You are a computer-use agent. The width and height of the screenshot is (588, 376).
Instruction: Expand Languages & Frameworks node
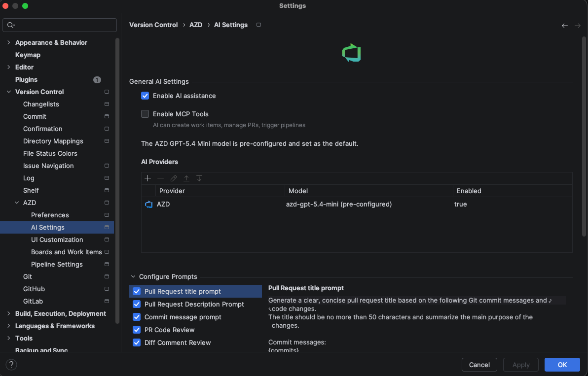(8, 326)
